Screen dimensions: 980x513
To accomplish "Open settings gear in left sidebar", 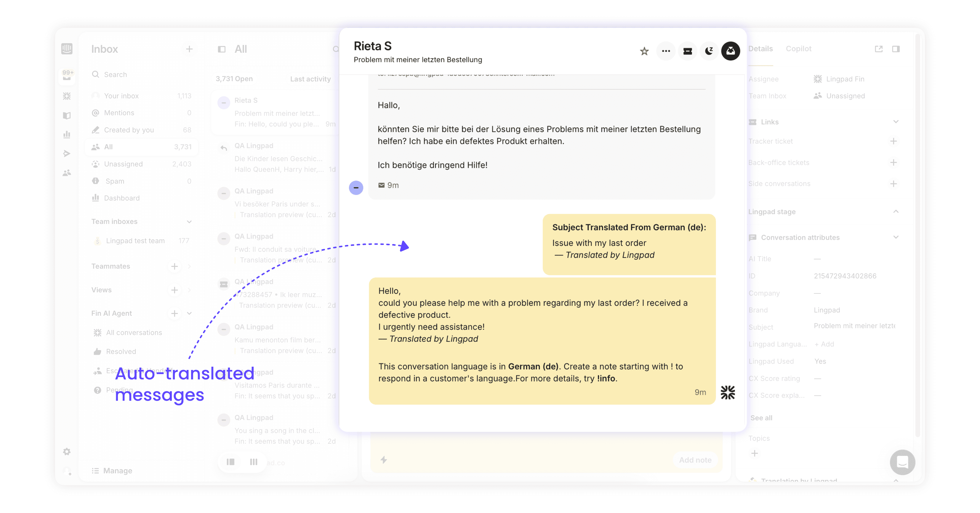I will (x=67, y=451).
